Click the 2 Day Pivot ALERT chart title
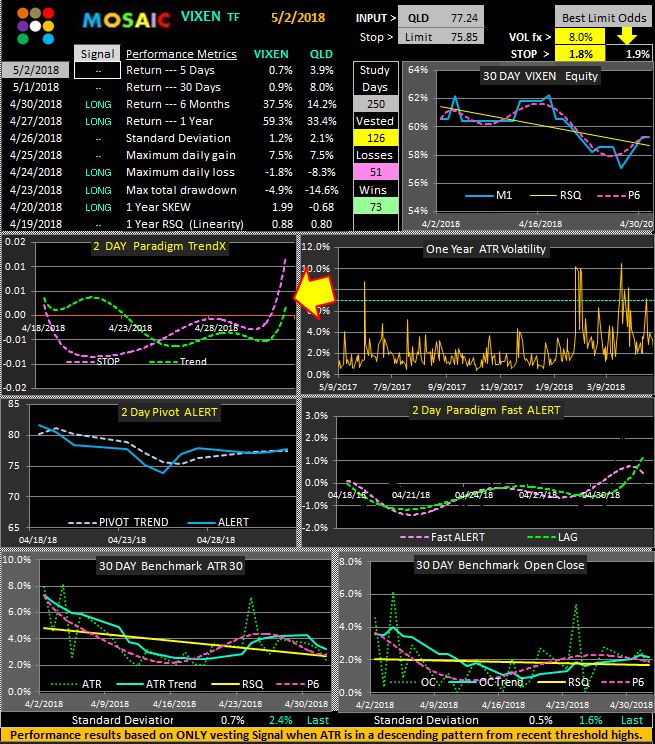Image resolution: width=655 pixels, height=744 pixels. [169, 412]
